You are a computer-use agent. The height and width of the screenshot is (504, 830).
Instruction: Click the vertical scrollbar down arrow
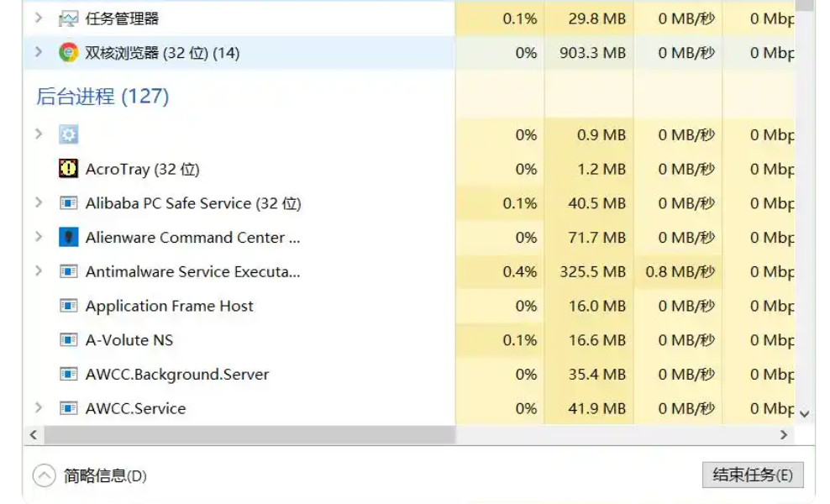(x=804, y=413)
